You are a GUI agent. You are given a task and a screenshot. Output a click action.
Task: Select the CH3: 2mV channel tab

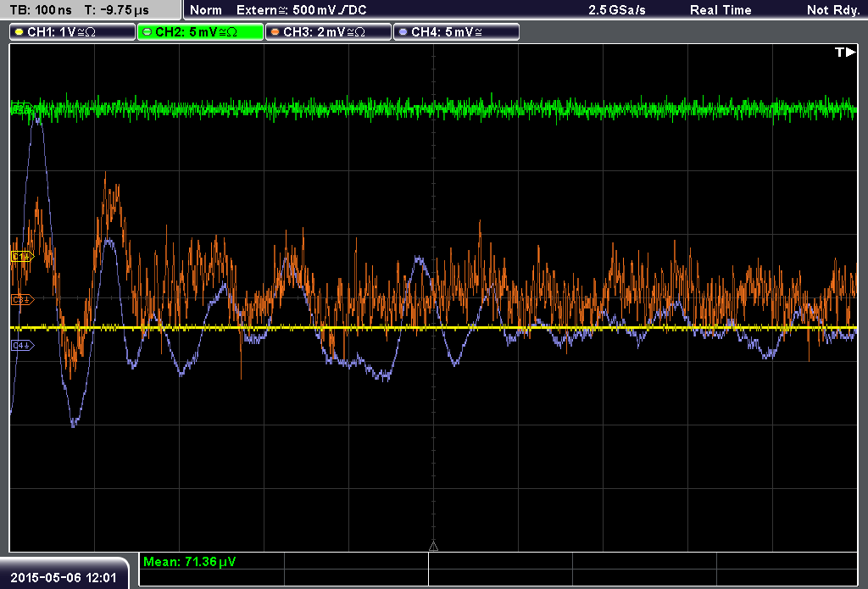[x=328, y=32]
